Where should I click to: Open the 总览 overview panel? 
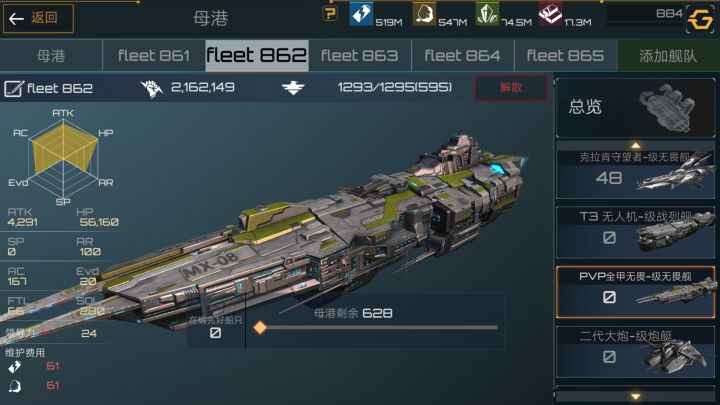click(636, 108)
